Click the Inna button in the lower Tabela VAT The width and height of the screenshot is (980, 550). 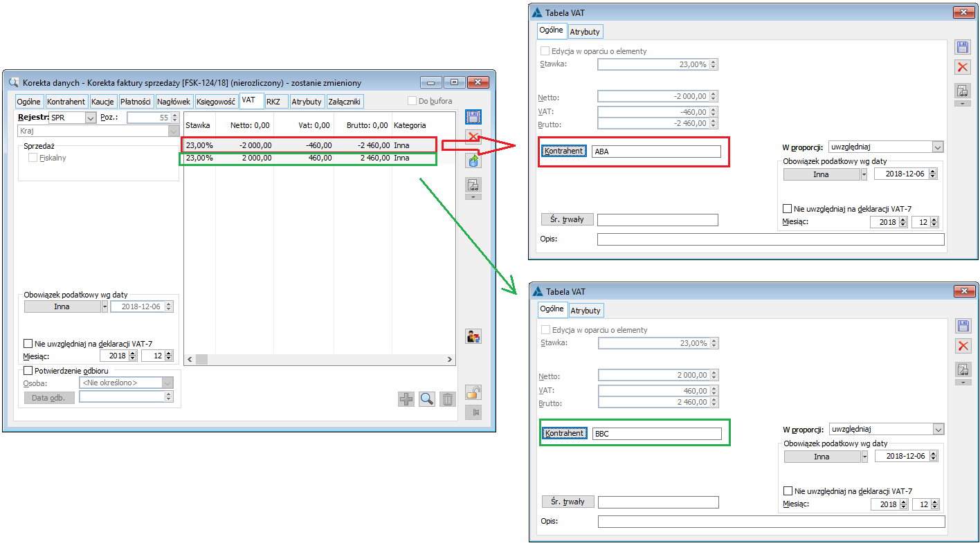[x=822, y=457]
